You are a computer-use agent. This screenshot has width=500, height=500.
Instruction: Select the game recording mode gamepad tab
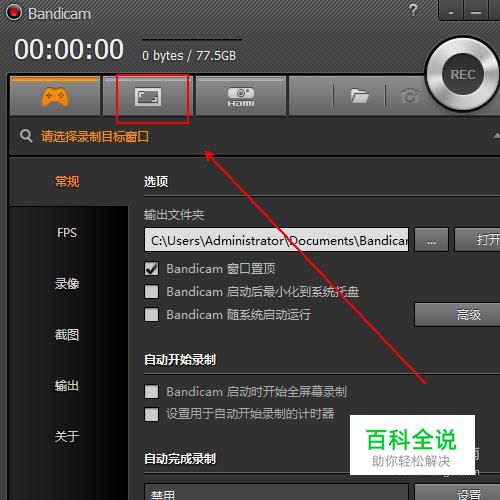click(55, 96)
